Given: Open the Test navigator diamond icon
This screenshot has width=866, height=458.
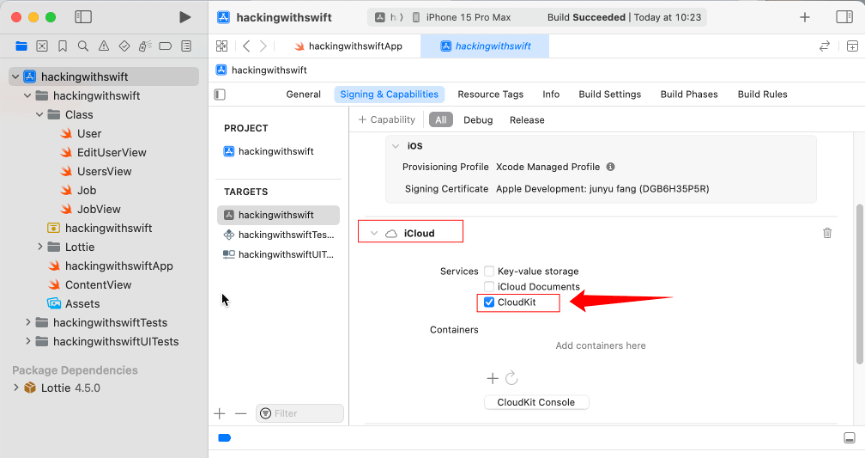Looking at the screenshot, I should tap(124, 46).
